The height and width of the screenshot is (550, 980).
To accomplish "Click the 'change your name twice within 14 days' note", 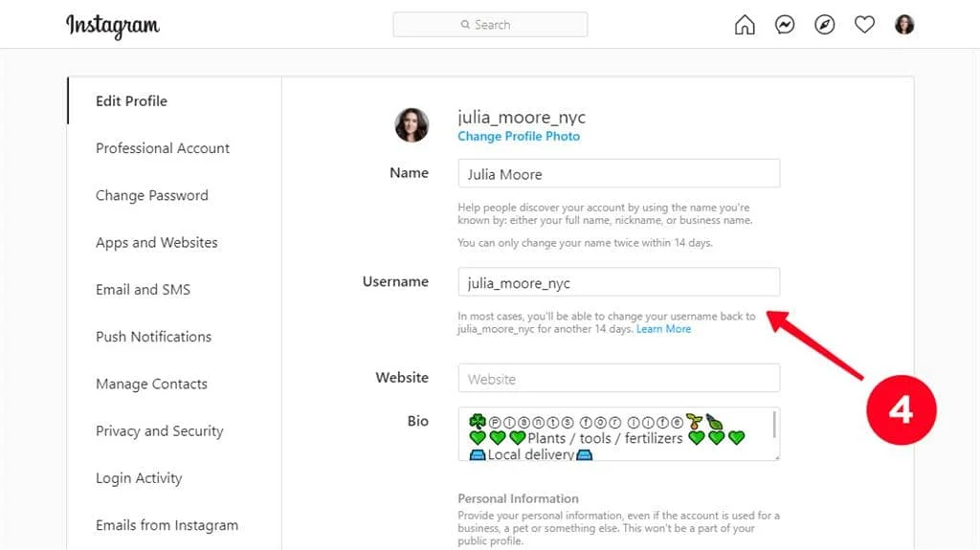I will pyautogui.click(x=585, y=243).
